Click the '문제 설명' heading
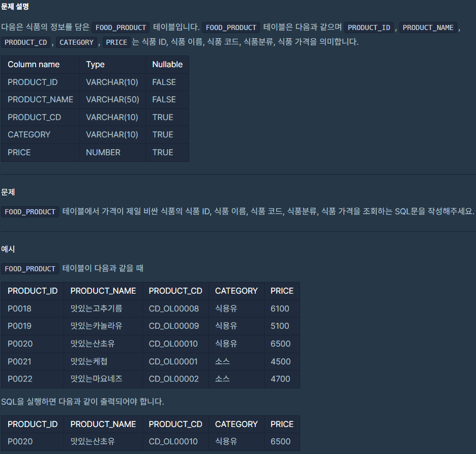This screenshot has width=476, height=454. pyautogui.click(x=15, y=7)
